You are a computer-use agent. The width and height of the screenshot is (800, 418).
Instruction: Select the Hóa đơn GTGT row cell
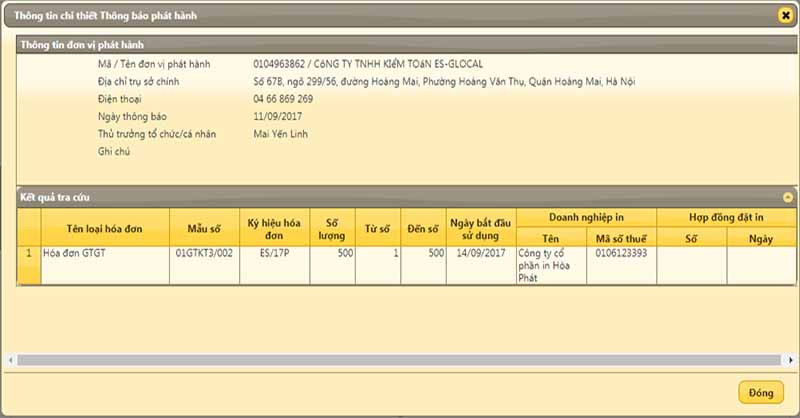click(x=105, y=253)
